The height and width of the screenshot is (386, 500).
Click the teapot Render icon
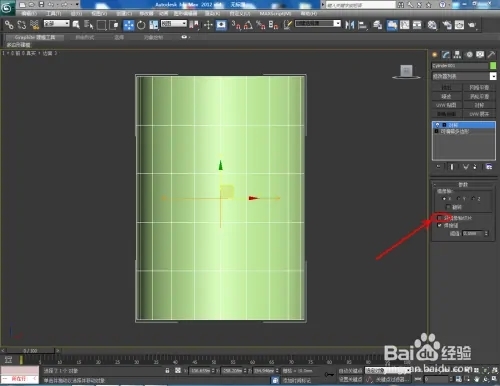[x=472, y=25]
